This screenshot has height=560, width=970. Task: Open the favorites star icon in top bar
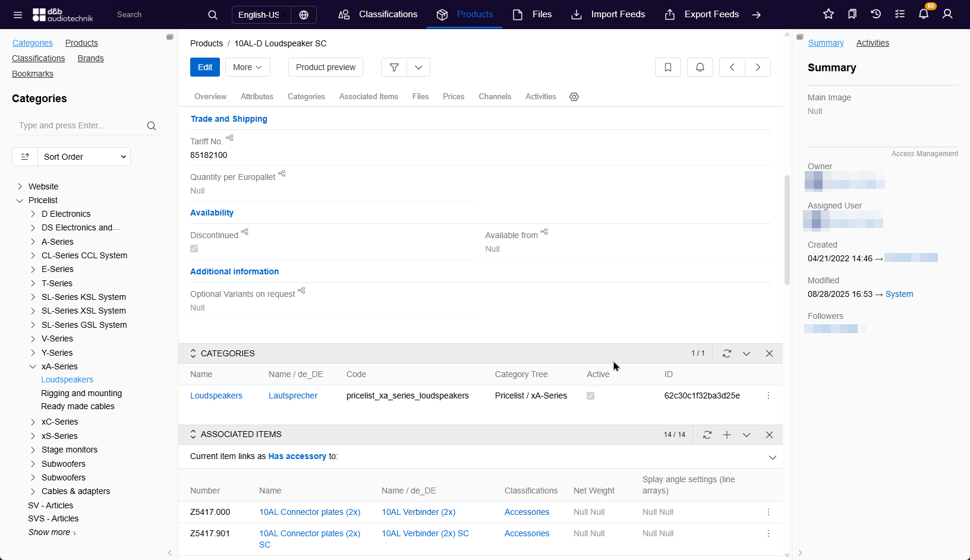point(829,14)
